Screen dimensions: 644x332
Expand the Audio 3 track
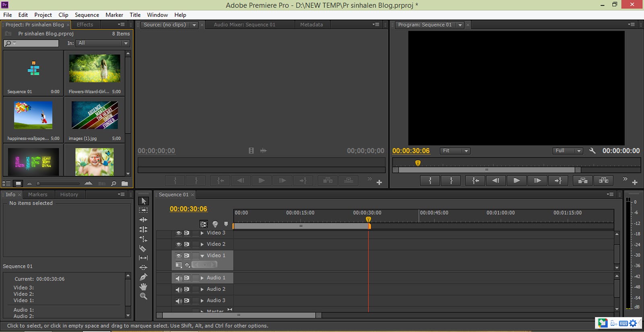[202, 301]
